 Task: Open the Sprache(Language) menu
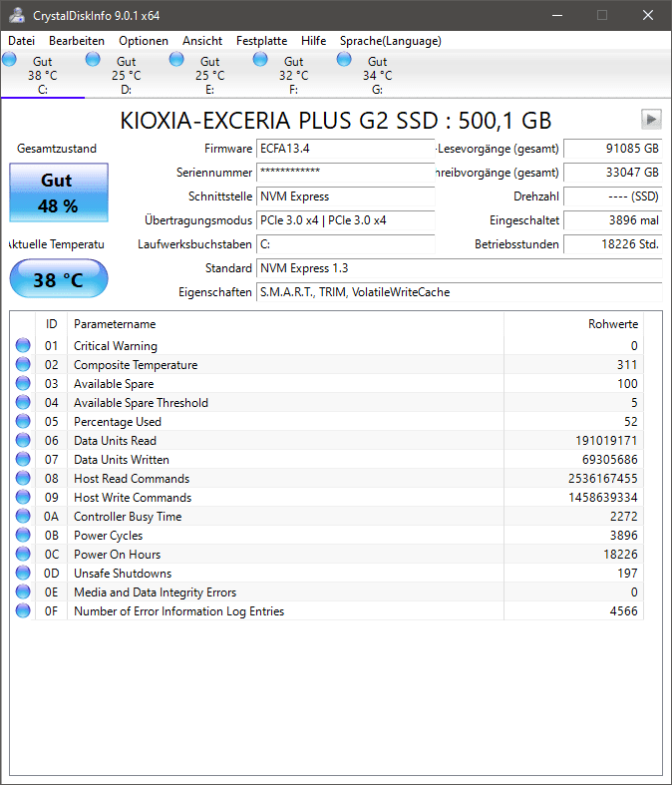390,41
